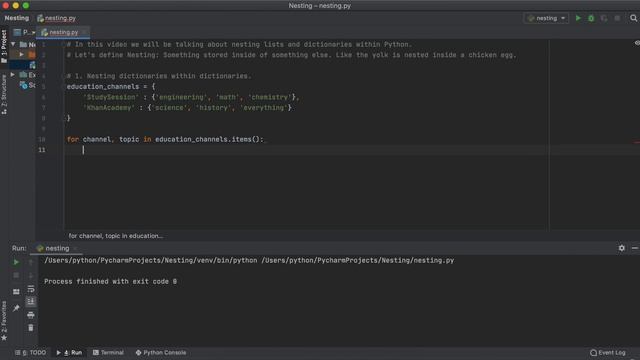Clear all Run console output with the trash icon
640x360 pixels.
31,328
